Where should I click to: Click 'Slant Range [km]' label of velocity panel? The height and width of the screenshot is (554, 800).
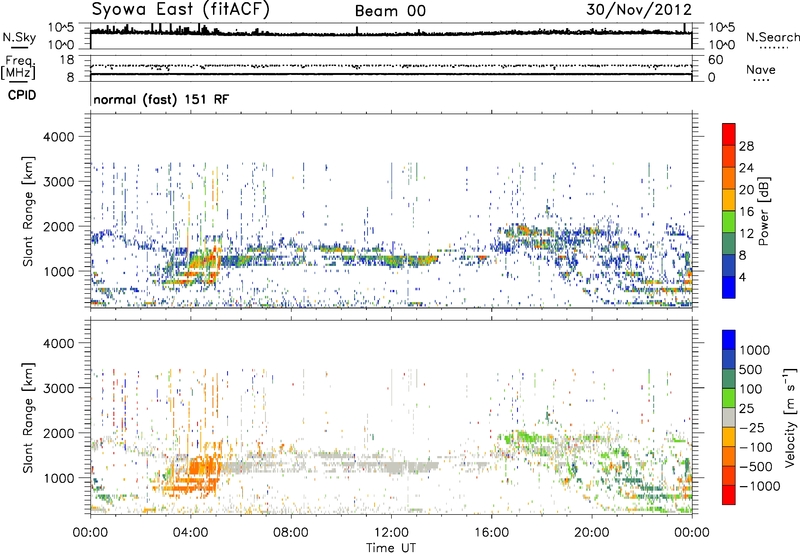pyautogui.click(x=28, y=417)
